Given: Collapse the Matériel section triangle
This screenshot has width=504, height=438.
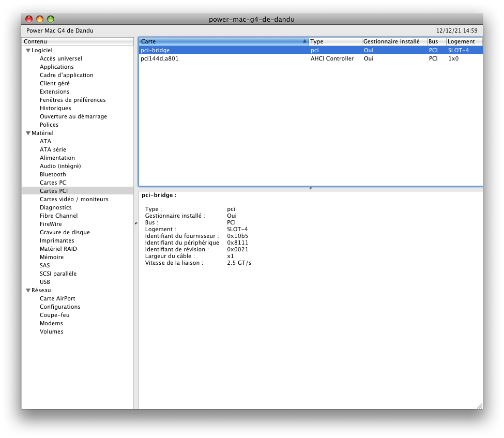Looking at the screenshot, I should tap(28, 133).
